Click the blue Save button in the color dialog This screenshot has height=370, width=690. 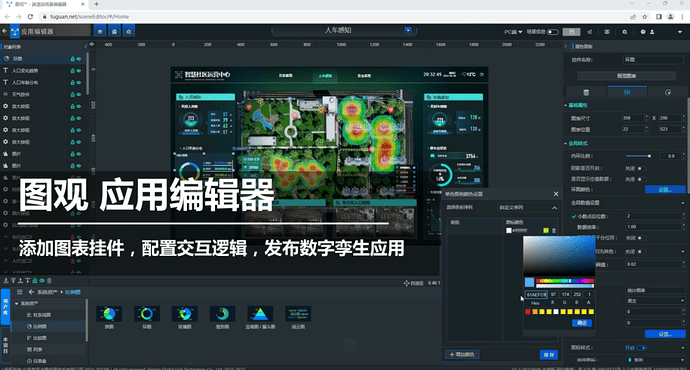tap(549, 355)
